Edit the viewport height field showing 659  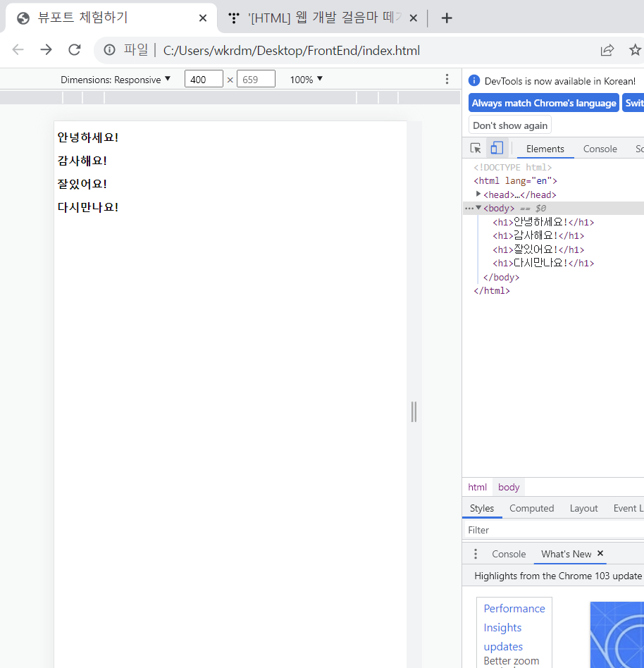(256, 79)
